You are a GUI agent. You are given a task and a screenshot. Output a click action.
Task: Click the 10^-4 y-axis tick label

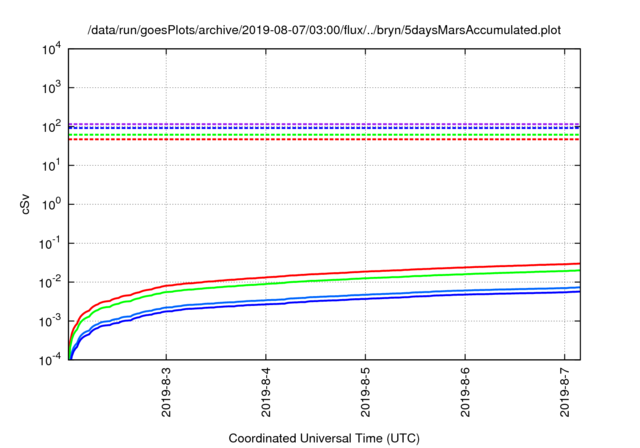(x=50, y=359)
